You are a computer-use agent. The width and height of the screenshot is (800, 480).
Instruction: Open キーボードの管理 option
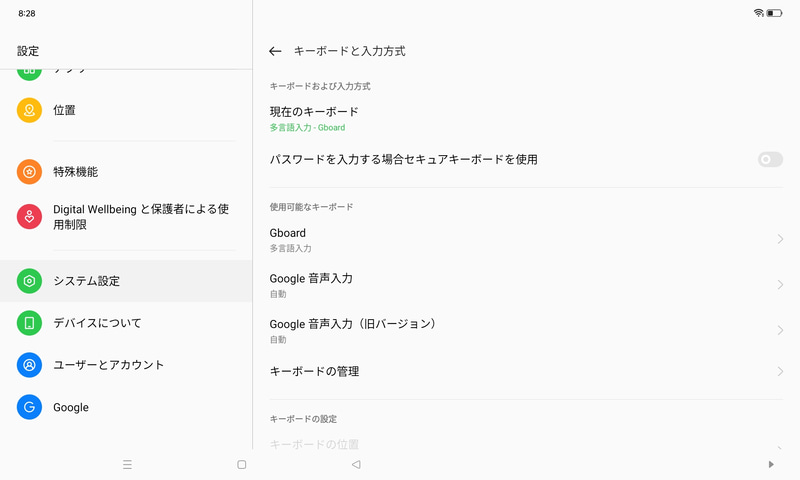coord(526,371)
